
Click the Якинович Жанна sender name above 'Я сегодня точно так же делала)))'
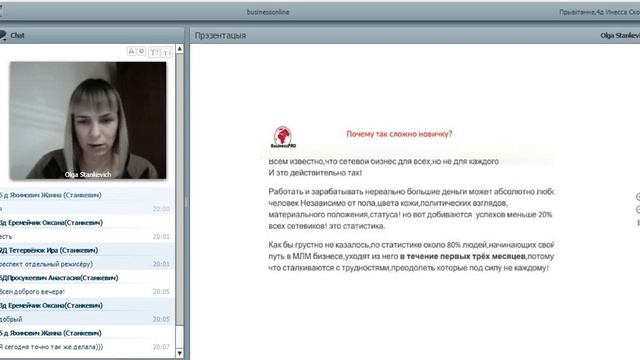51,333
